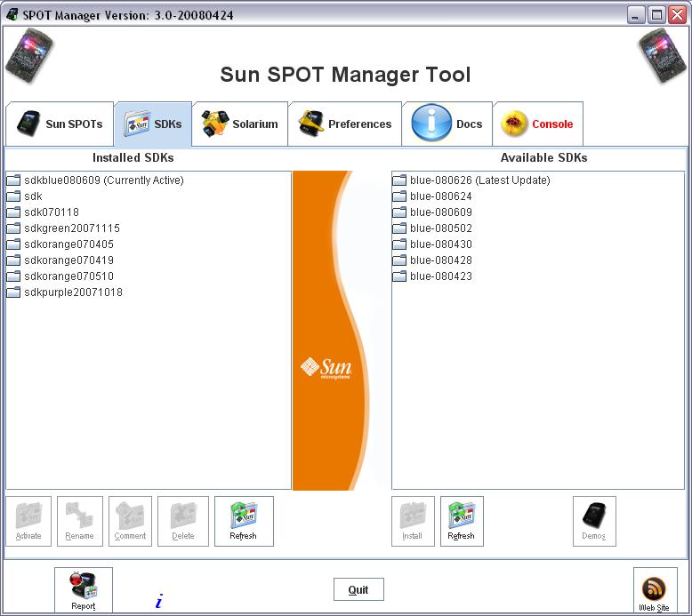
Task: Click the Install SDK icon button
Action: tap(413, 521)
